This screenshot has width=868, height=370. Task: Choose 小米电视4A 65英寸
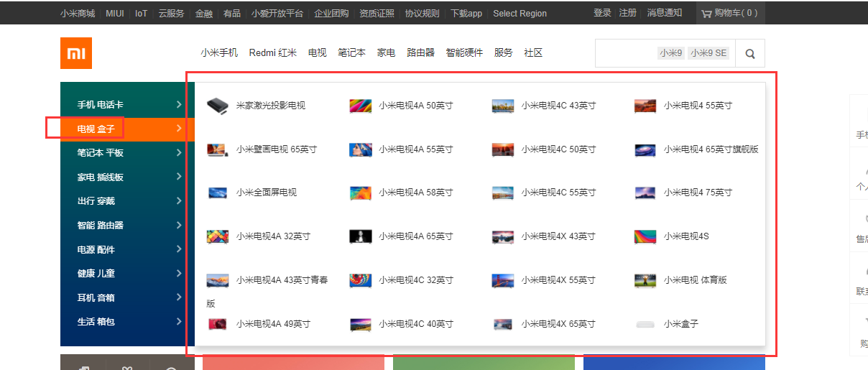(x=416, y=236)
